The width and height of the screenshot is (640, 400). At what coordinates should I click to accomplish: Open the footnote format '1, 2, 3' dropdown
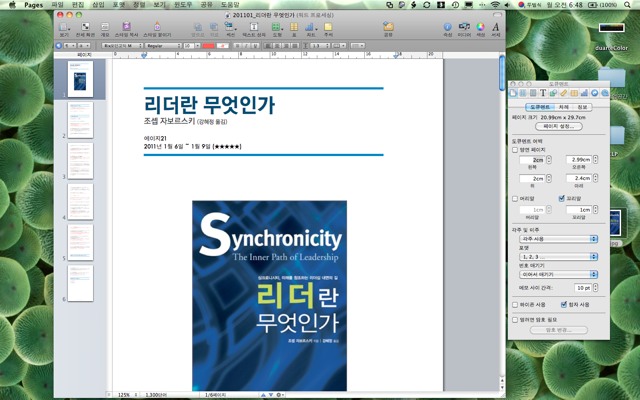pyautogui.click(x=558, y=257)
